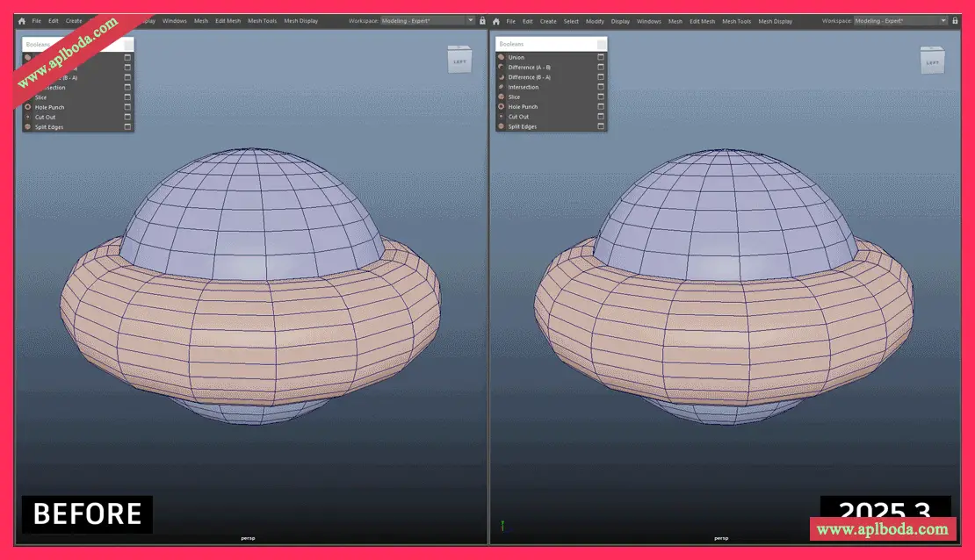Toggle the workspace lock in the right panel
Image resolution: width=975 pixels, height=560 pixels.
click(955, 21)
